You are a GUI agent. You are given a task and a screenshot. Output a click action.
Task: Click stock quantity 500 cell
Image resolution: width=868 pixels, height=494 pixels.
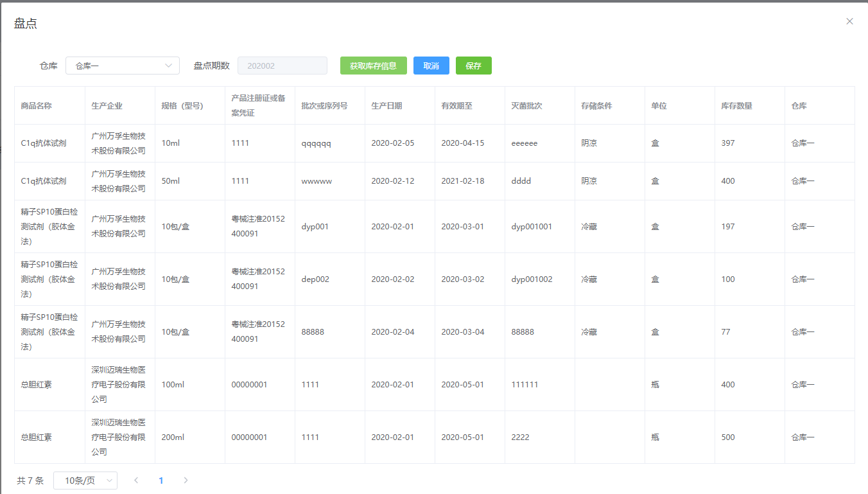point(728,437)
